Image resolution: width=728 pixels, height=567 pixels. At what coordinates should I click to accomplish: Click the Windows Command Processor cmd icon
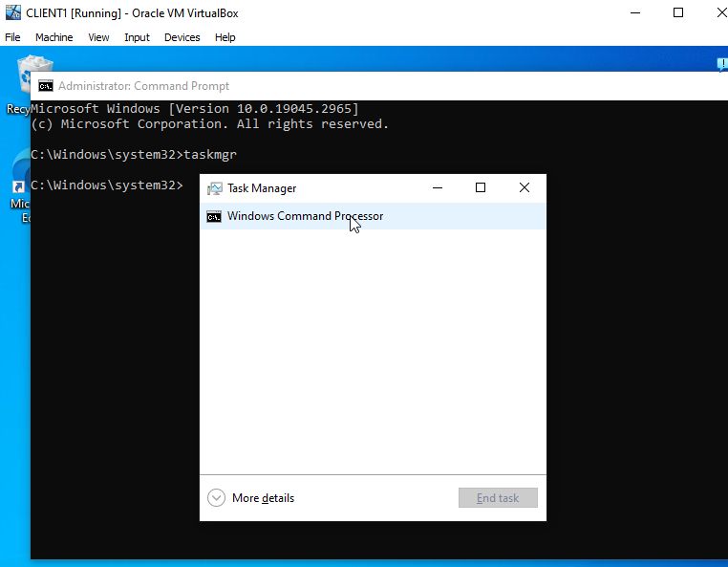click(x=214, y=217)
